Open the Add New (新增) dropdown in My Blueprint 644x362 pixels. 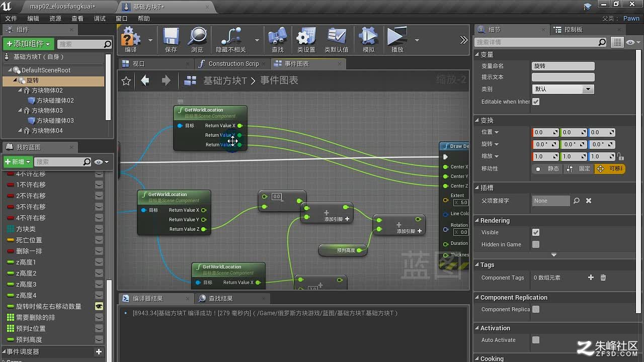[18, 162]
